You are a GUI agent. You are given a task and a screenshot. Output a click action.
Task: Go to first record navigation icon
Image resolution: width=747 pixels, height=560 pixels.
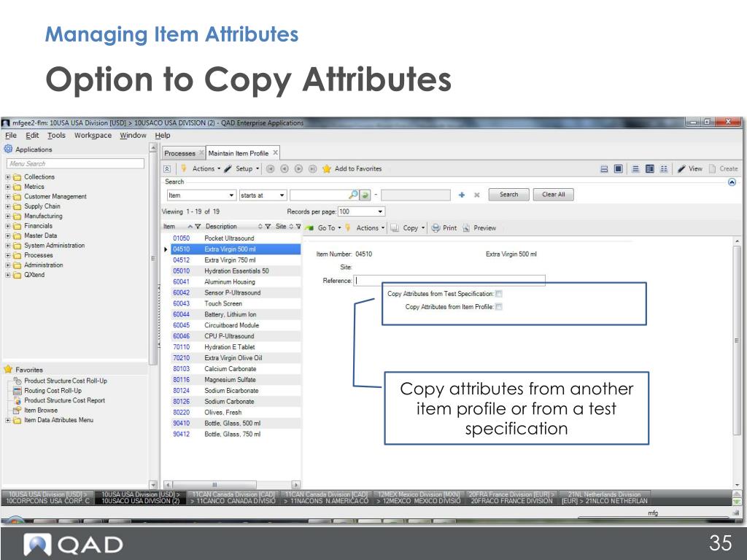(x=270, y=168)
